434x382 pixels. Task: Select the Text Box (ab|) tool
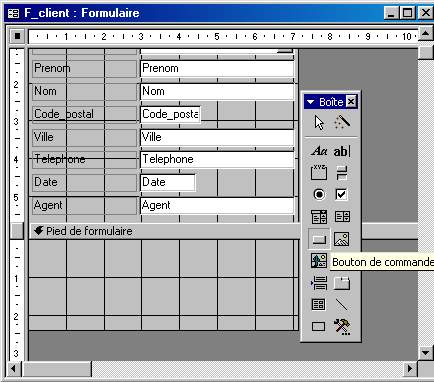[x=342, y=151]
